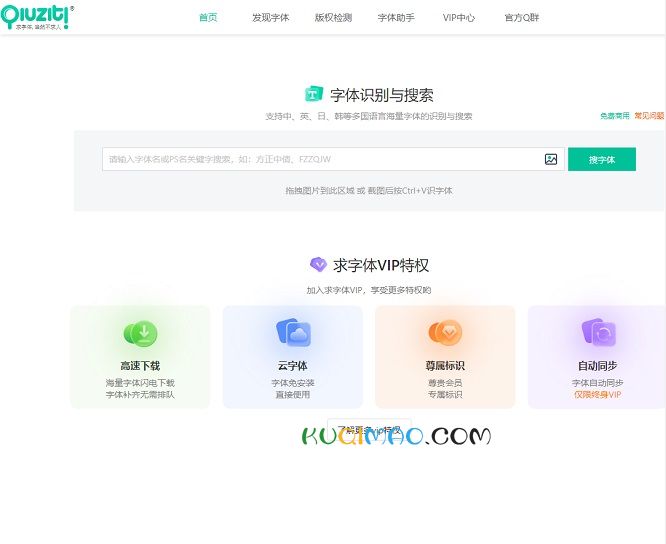Open the VIP中心 page
Viewport: 666px width, 544px height.
coord(459,17)
